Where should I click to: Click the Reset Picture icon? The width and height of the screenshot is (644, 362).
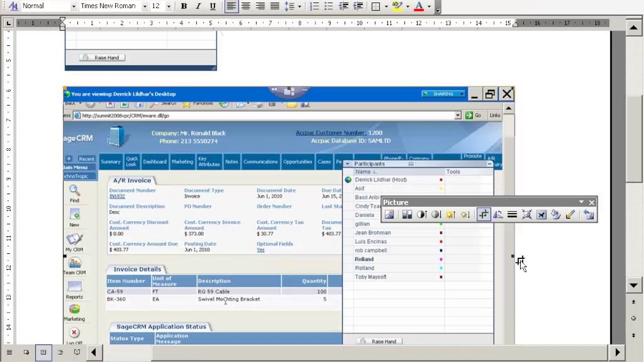coord(589,215)
